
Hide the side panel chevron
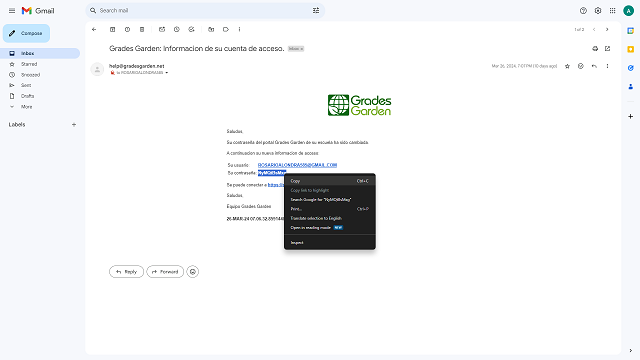click(x=631, y=351)
